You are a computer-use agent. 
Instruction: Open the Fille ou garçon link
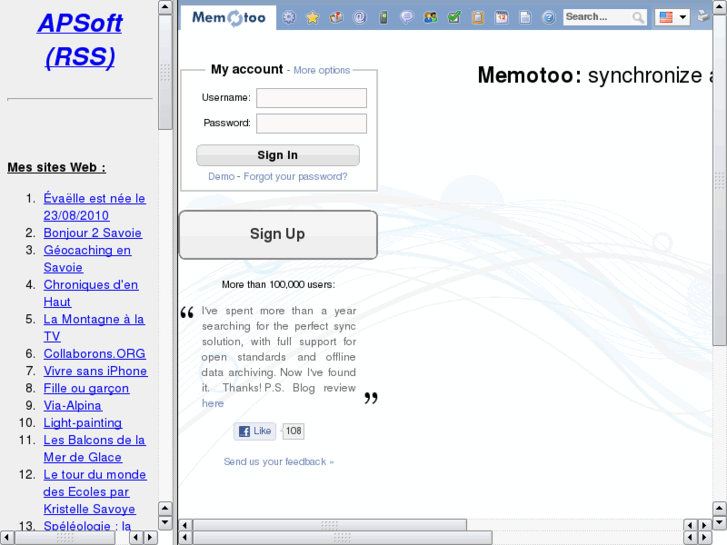86,388
